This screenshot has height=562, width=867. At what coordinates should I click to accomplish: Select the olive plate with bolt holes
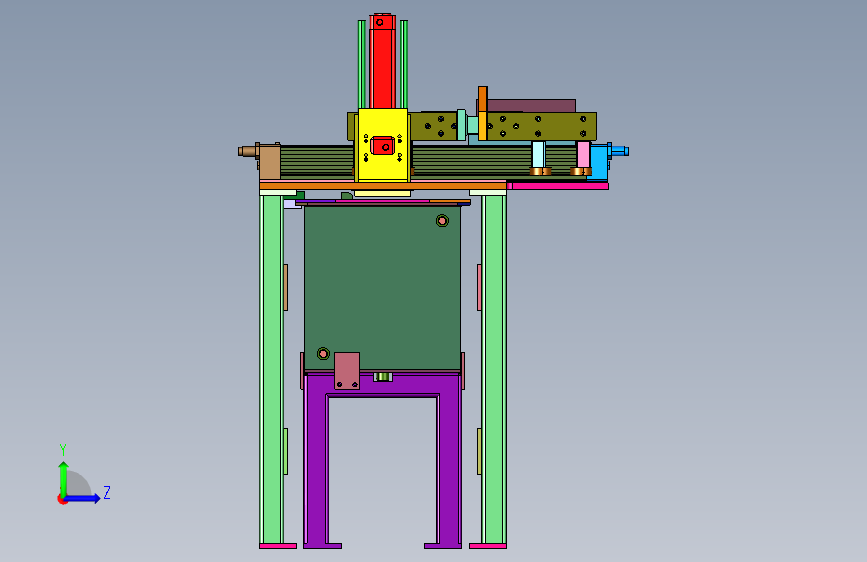[540, 126]
